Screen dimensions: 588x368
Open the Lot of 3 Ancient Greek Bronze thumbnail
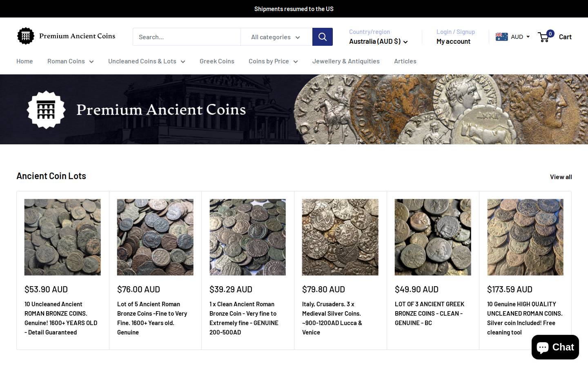point(433,237)
